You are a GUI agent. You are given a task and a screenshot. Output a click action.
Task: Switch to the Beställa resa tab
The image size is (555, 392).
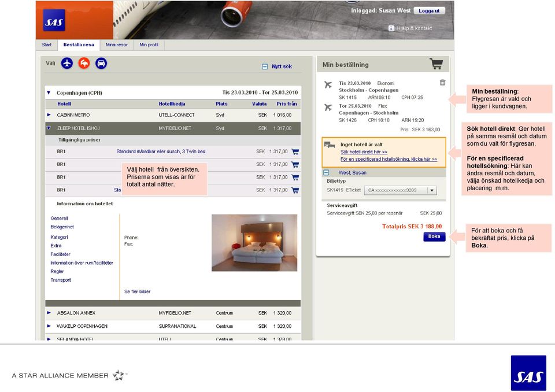pyautogui.click(x=79, y=45)
